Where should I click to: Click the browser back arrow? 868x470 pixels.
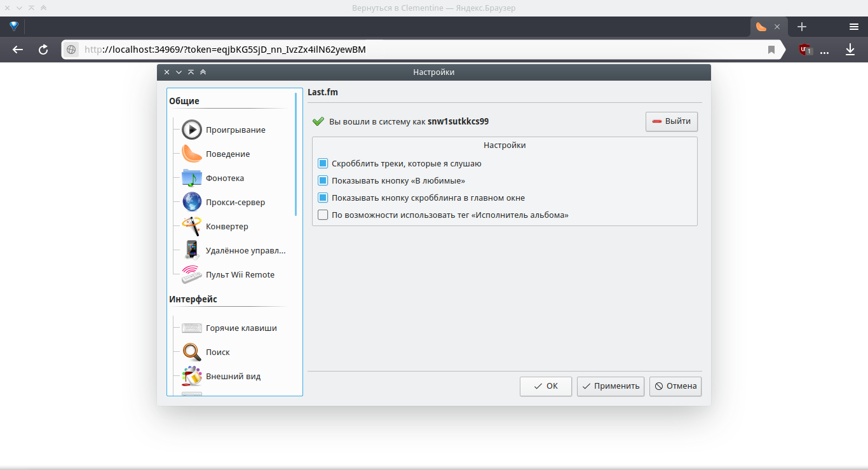(18, 50)
